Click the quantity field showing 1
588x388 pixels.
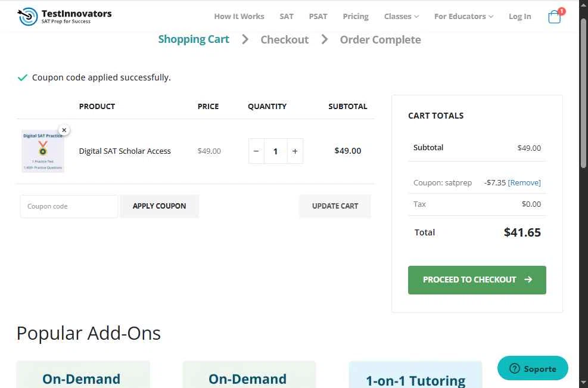tap(275, 151)
